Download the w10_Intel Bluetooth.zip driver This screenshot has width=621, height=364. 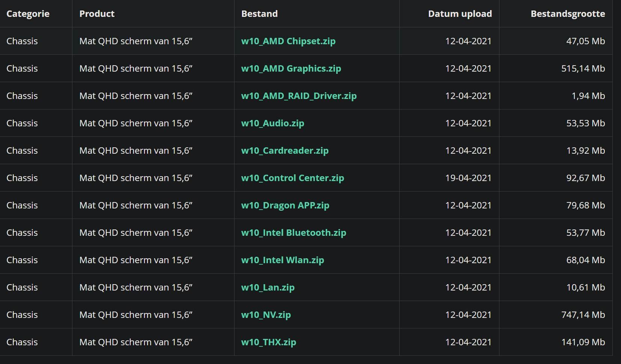point(293,233)
